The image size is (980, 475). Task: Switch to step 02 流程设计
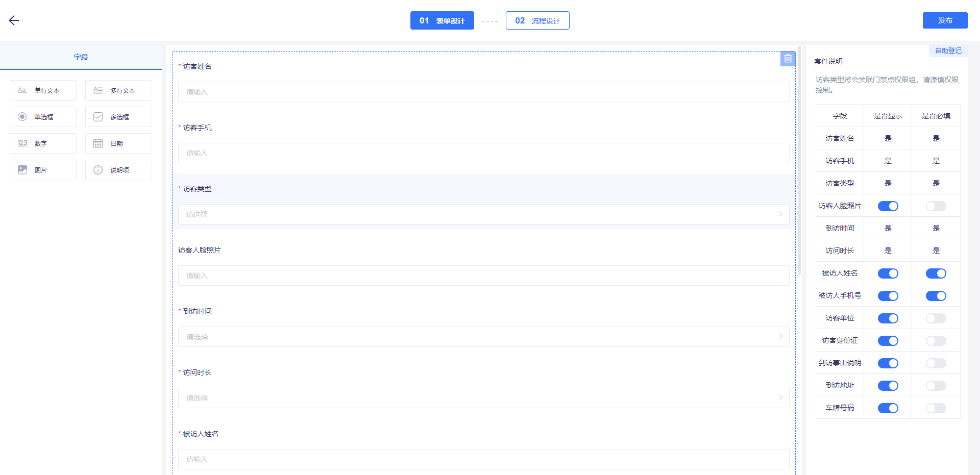click(537, 21)
